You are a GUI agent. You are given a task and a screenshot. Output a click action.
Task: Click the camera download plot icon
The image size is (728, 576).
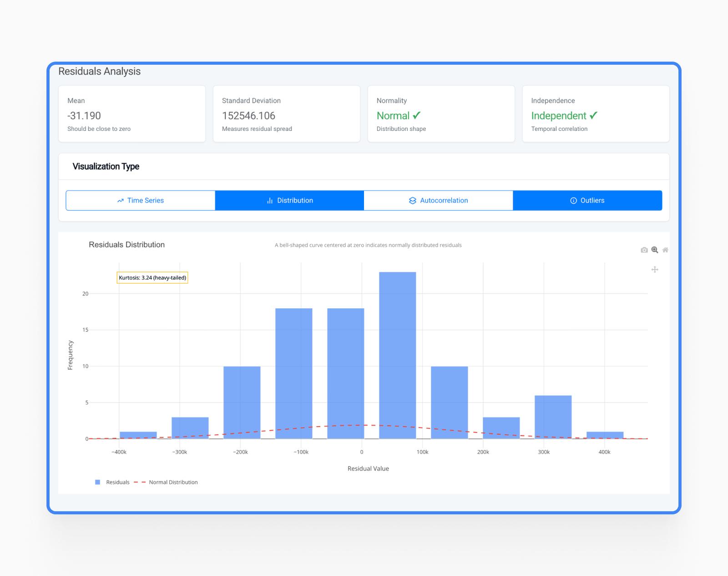coord(644,250)
